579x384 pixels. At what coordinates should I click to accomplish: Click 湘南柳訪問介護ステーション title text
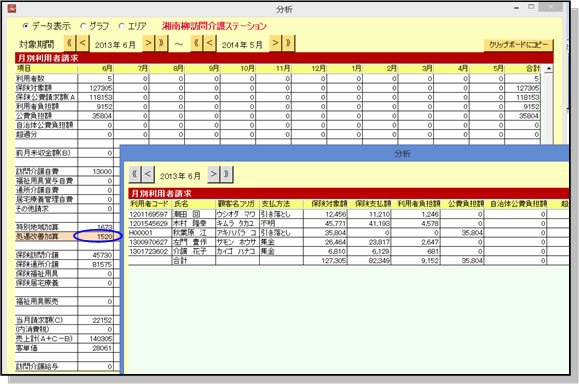tap(215, 26)
